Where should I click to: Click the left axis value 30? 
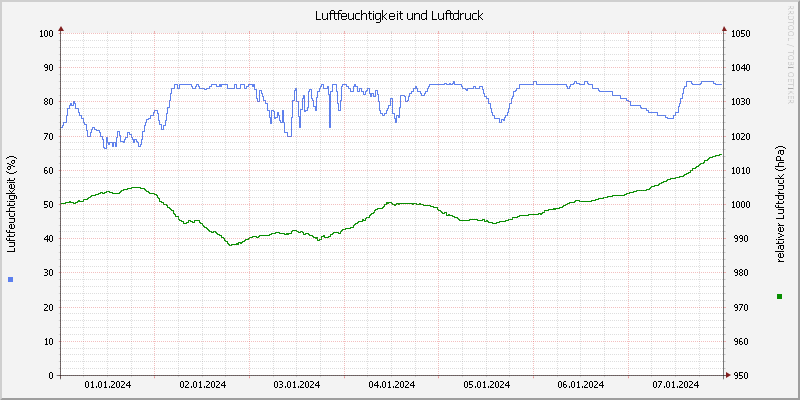click(x=48, y=273)
